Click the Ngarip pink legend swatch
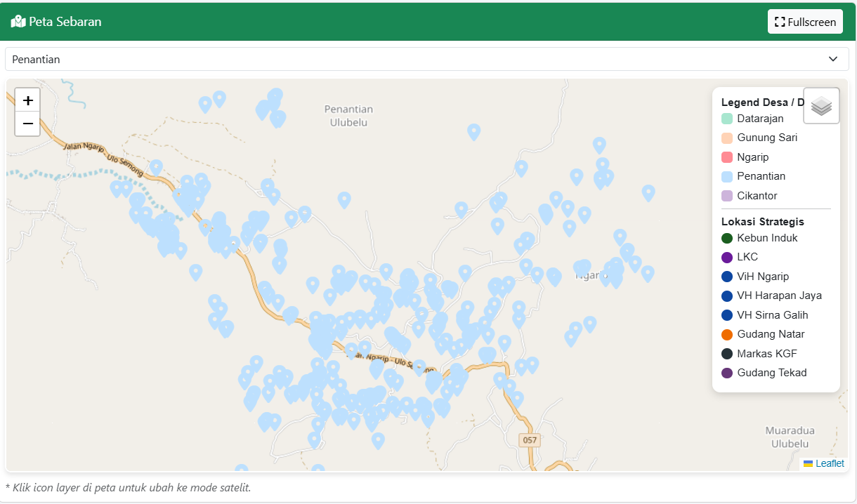Image resolution: width=857 pixels, height=504 pixels. pyautogui.click(x=727, y=157)
